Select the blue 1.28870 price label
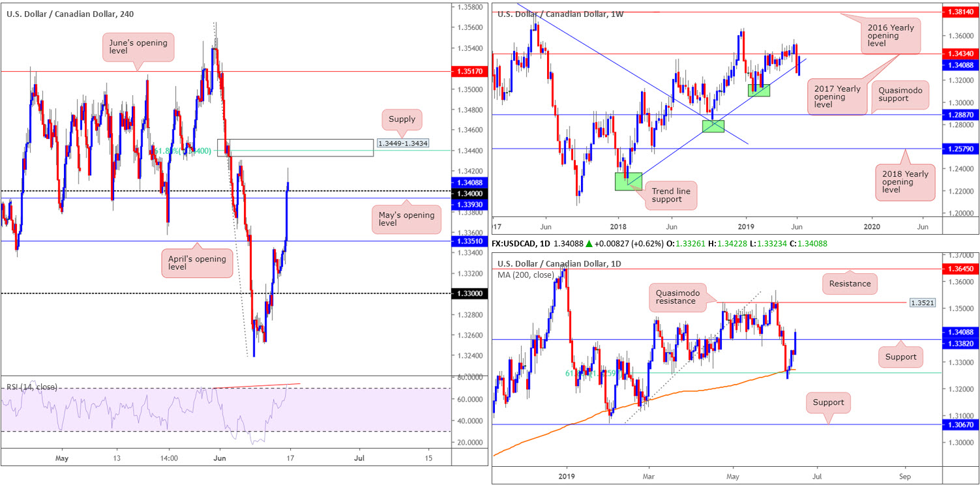Viewport: 980px width, 487px height. pyautogui.click(x=962, y=115)
